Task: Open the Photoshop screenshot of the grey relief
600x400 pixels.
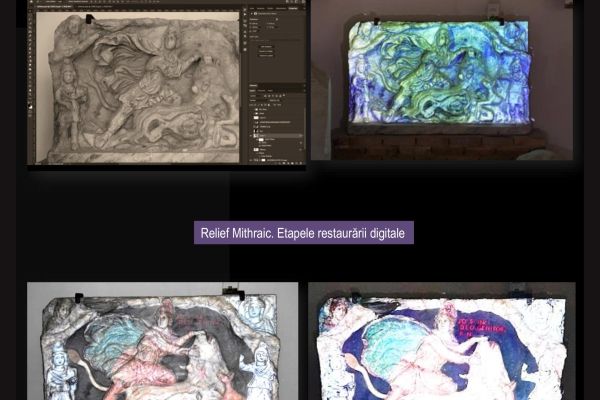Action: click(x=166, y=82)
